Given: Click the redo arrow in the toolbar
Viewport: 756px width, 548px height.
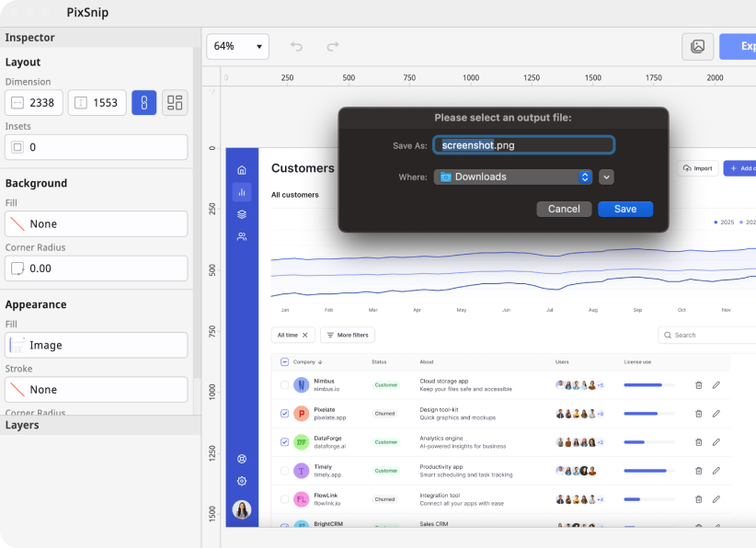Looking at the screenshot, I should [333, 46].
